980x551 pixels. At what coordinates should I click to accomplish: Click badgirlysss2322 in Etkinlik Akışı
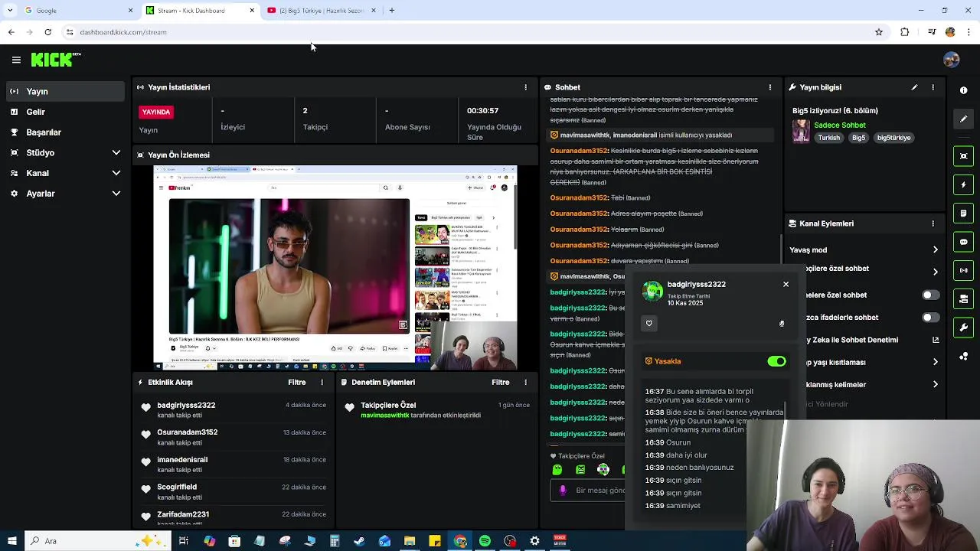coord(186,405)
